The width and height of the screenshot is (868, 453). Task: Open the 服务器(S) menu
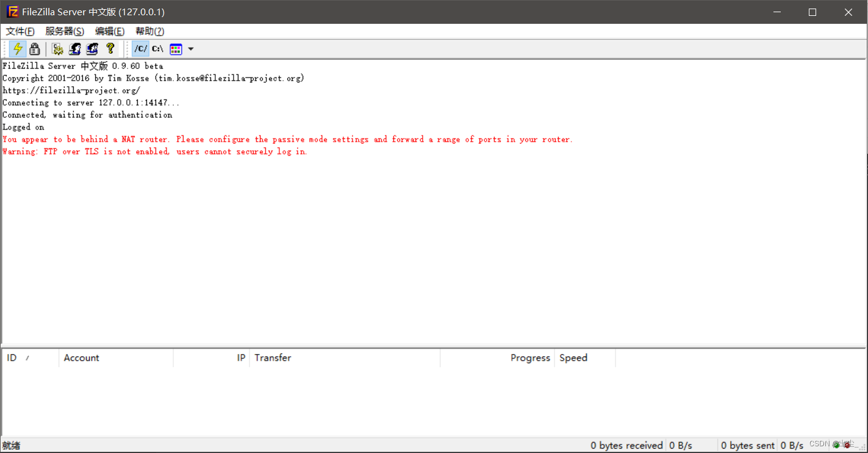coord(64,31)
